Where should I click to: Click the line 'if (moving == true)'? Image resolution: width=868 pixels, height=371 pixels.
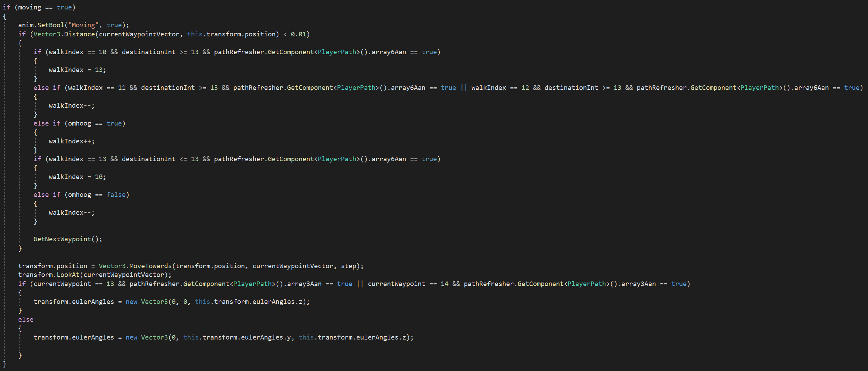39,7
